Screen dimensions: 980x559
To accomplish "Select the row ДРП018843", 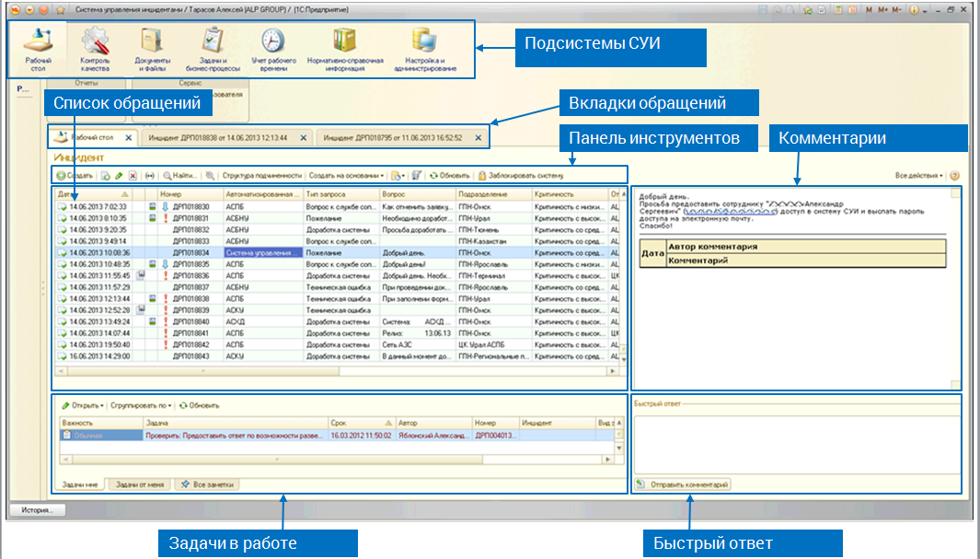I will [338, 355].
